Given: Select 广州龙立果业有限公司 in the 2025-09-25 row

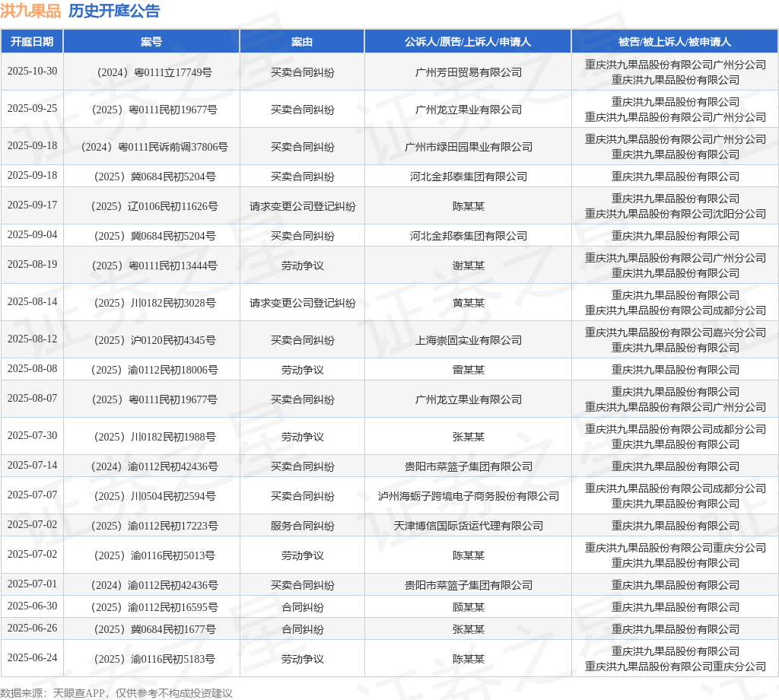Looking at the screenshot, I should 469,110.
